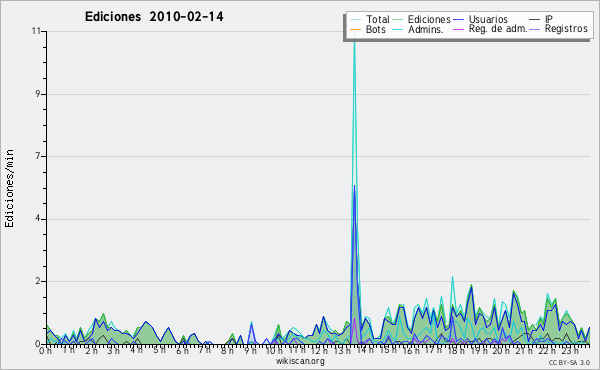Click the x-axis label '19 h'
600x370 pixels.
pos(478,350)
